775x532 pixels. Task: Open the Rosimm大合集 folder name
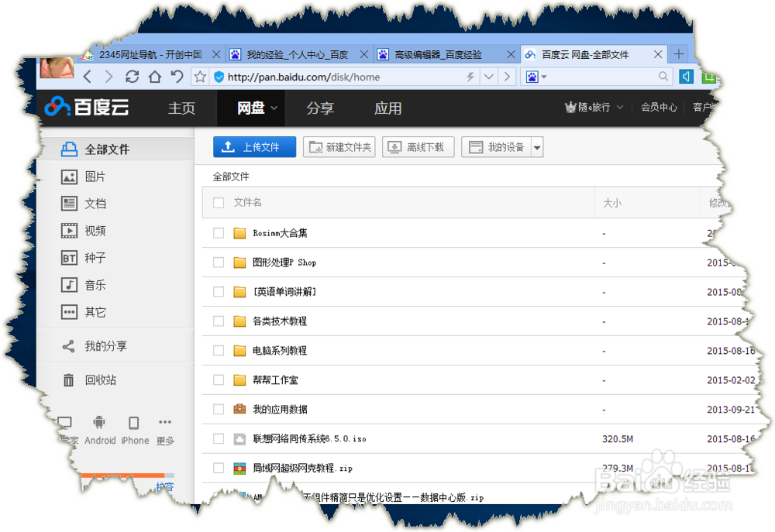pyautogui.click(x=280, y=233)
